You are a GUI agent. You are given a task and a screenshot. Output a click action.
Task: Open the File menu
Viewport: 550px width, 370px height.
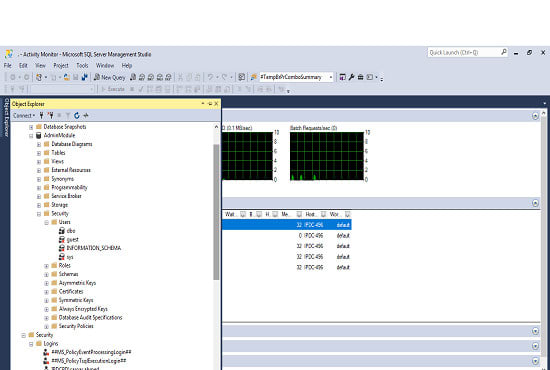[8, 66]
